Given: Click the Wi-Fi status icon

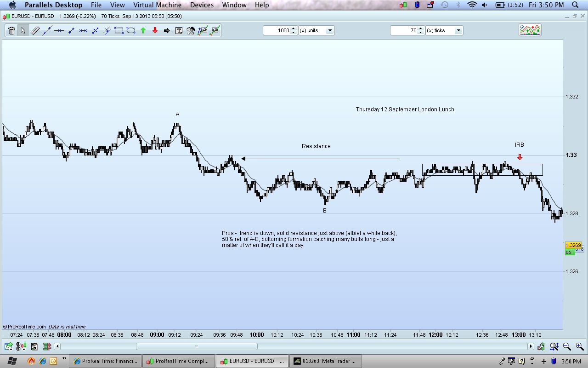Looking at the screenshot, I should [472, 5].
